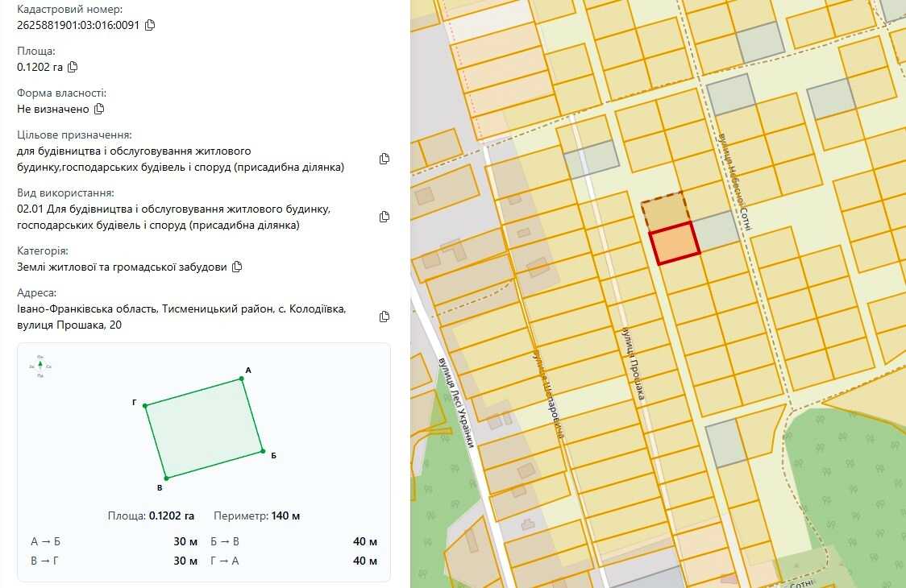
Task: Copy the cadastral number 2625881901:03:016:0091
Action: pos(150,25)
